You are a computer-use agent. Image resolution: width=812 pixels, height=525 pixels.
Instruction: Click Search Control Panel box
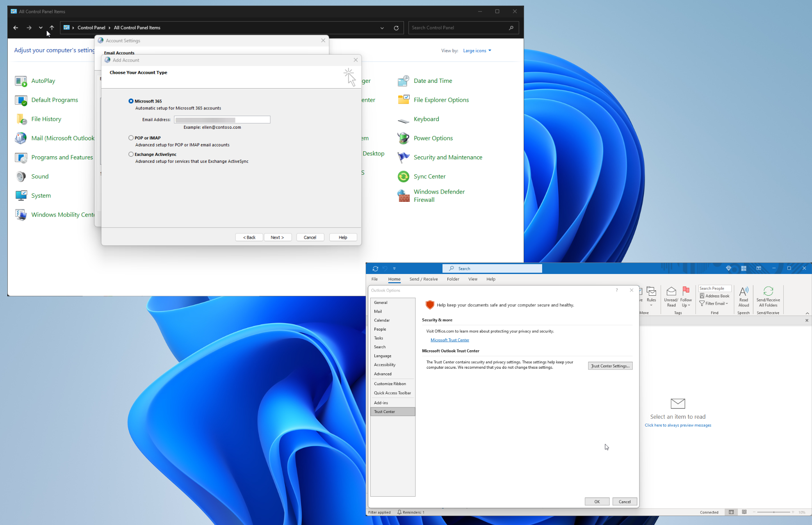[x=464, y=28]
